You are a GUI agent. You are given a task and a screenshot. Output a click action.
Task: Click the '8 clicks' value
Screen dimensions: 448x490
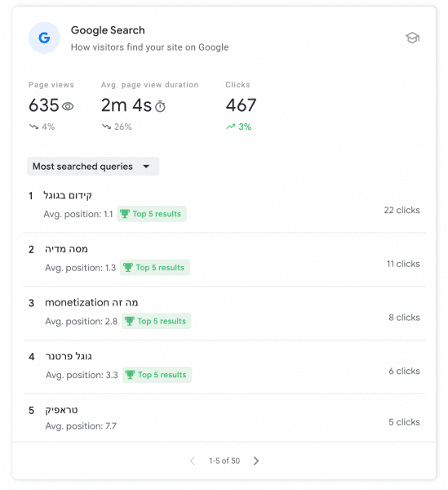tap(404, 318)
